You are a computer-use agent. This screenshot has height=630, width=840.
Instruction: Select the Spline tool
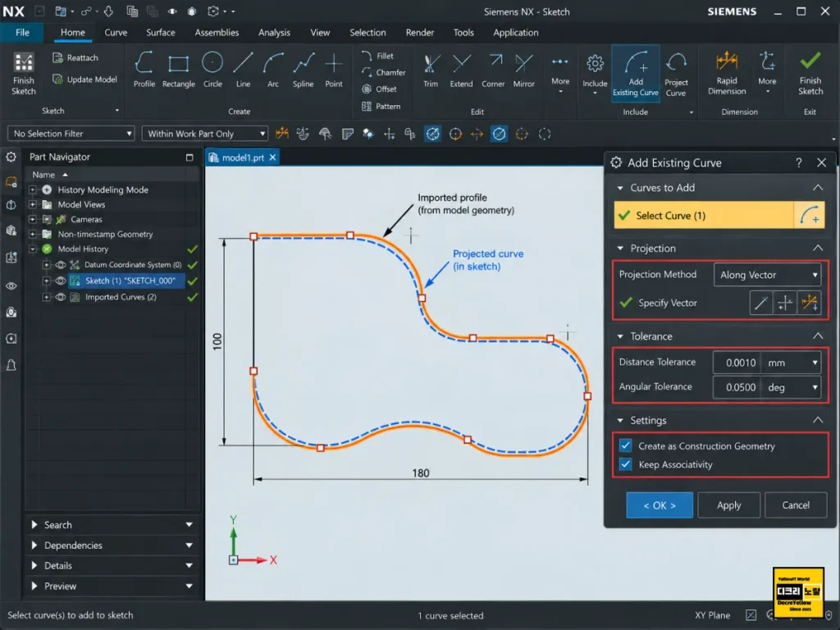pos(304,70)
